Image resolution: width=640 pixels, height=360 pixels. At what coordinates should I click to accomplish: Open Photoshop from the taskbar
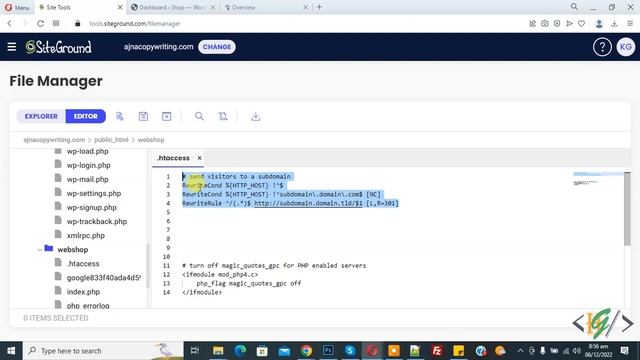point(328,351)
